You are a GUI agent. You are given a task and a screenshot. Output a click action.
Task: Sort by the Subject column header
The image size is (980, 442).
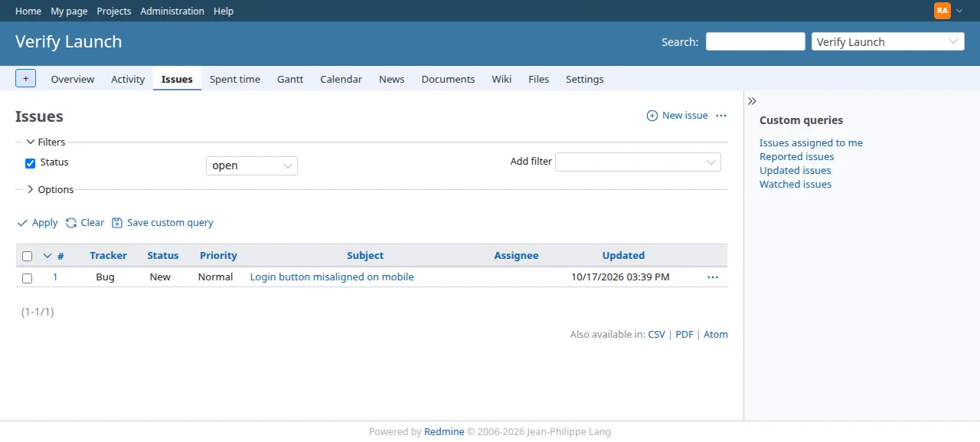(x=365, y=256)
